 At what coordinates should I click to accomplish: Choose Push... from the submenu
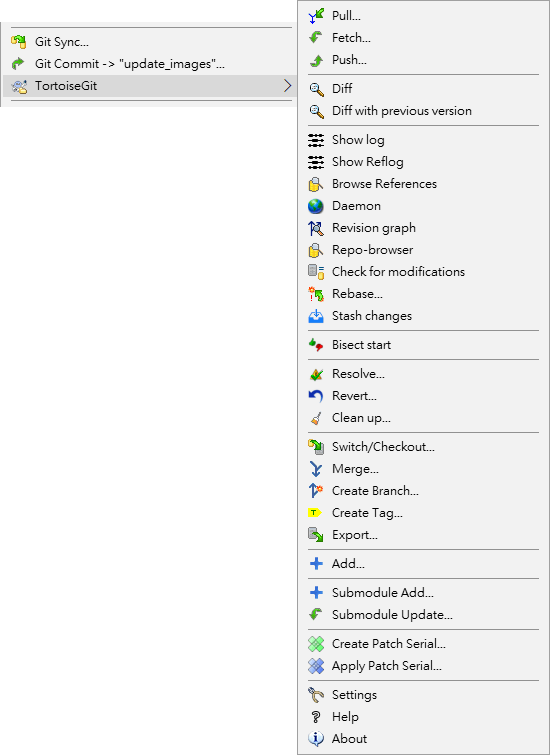[x=424, y=60]
